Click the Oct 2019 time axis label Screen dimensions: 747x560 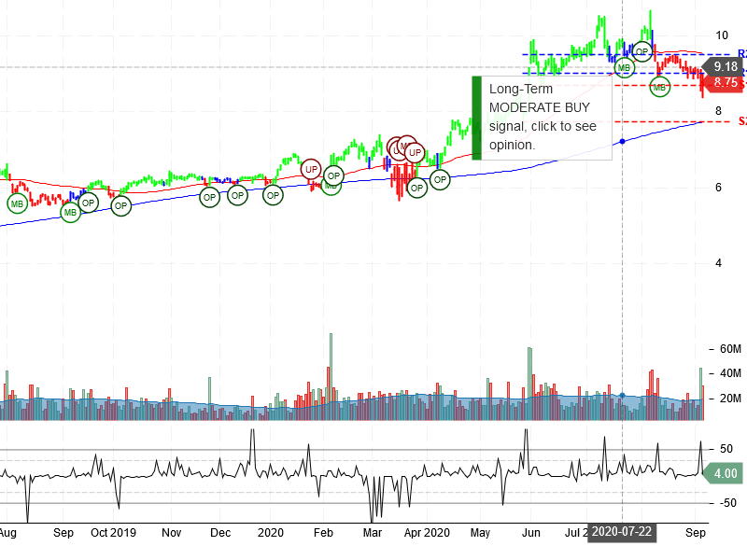pos(113,532)
